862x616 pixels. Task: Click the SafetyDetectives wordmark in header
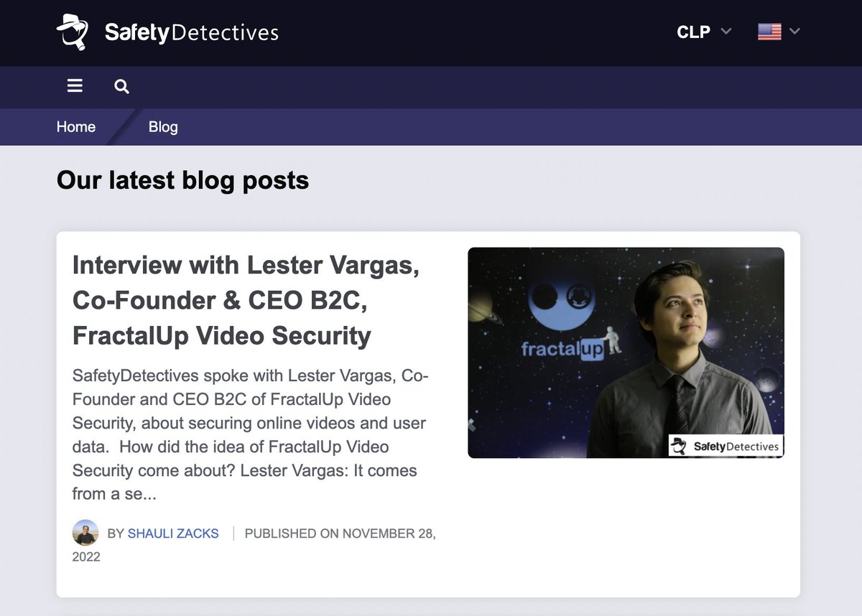(x=192, y=32)
